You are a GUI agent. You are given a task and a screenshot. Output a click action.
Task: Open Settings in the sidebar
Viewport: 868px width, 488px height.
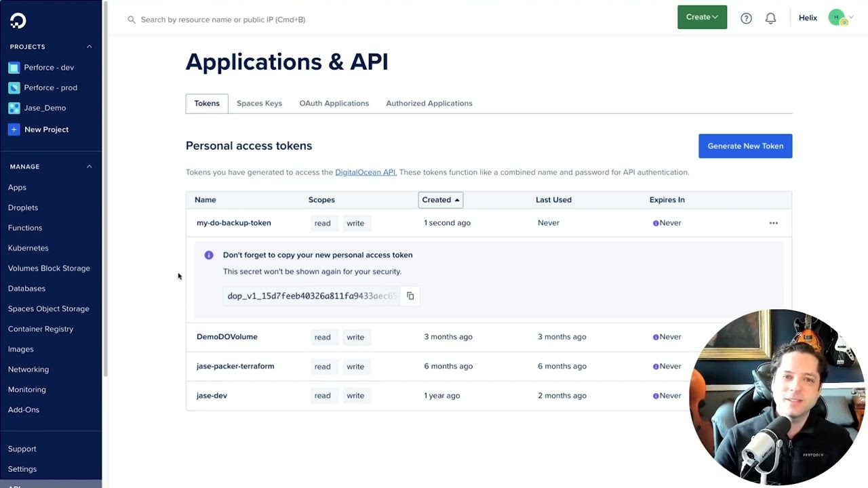pyautogui.click(x=22, y=469)
